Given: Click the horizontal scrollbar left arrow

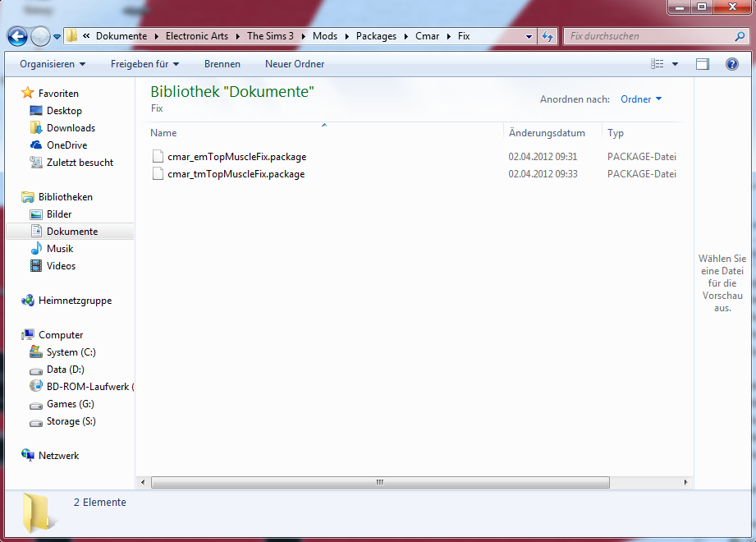Looking at the screenshot, I should [x=143, y=482].
